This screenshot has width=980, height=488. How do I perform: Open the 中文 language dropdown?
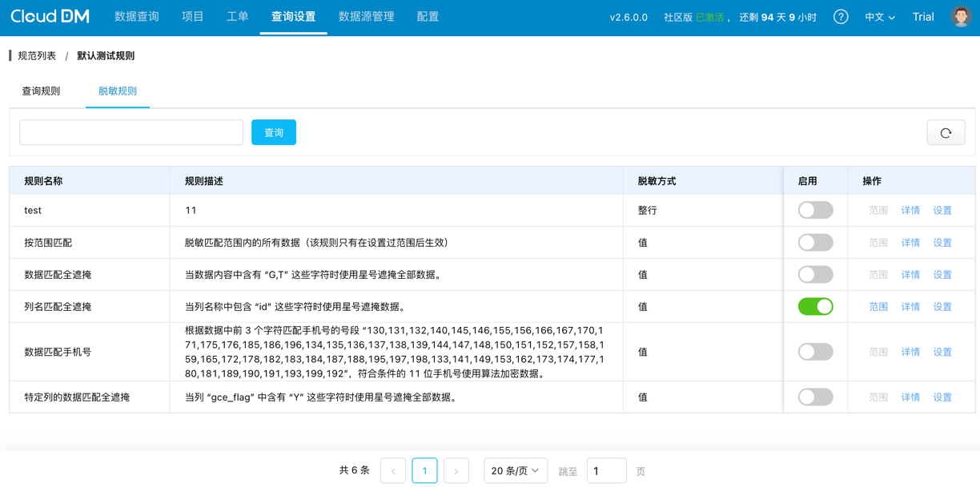pyautogui.click(x=879, y=17)
